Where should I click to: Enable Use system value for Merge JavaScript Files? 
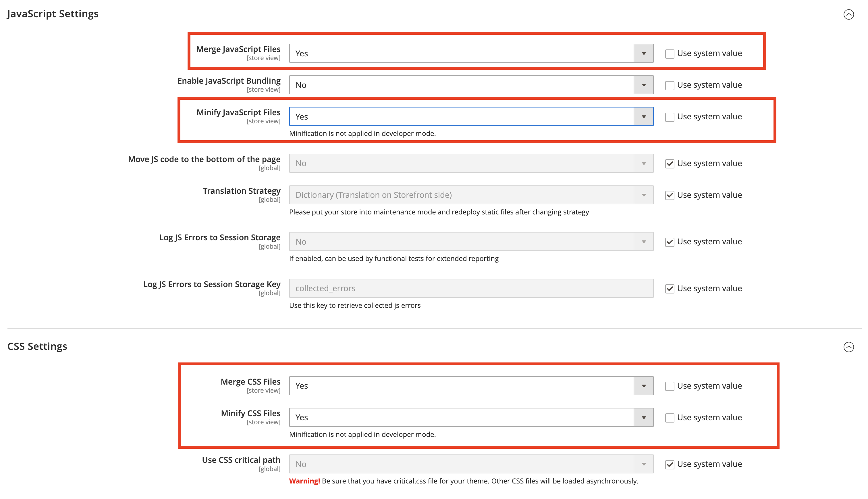pyautogui.click(x=670, y=53)
